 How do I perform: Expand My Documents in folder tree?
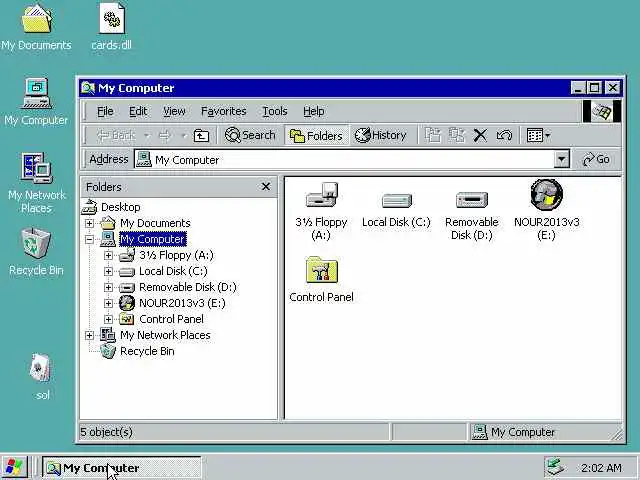89,223
